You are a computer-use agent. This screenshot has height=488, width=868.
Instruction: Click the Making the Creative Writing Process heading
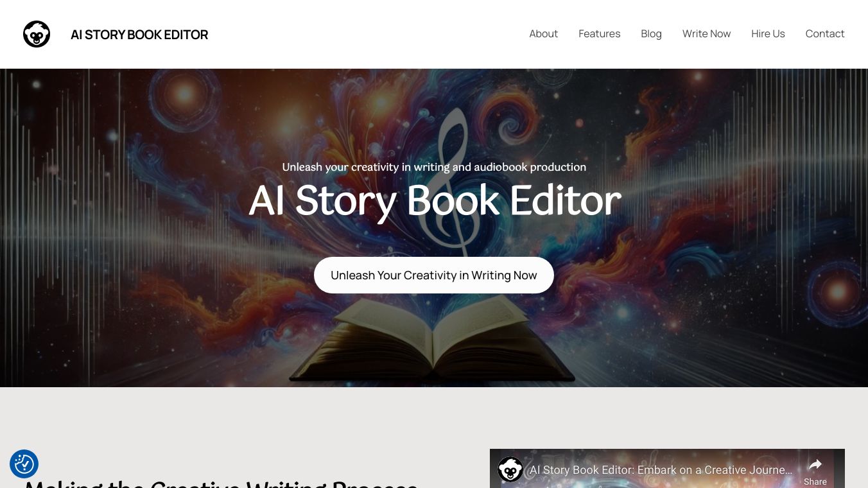point(221,483)
